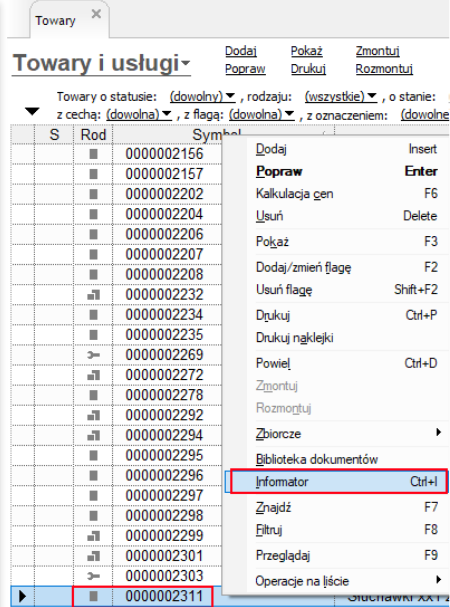The width and height of the screenshot is (450, 607).
Task: Select the row with symbol 0000002206
Action: [x=164, y=235]
